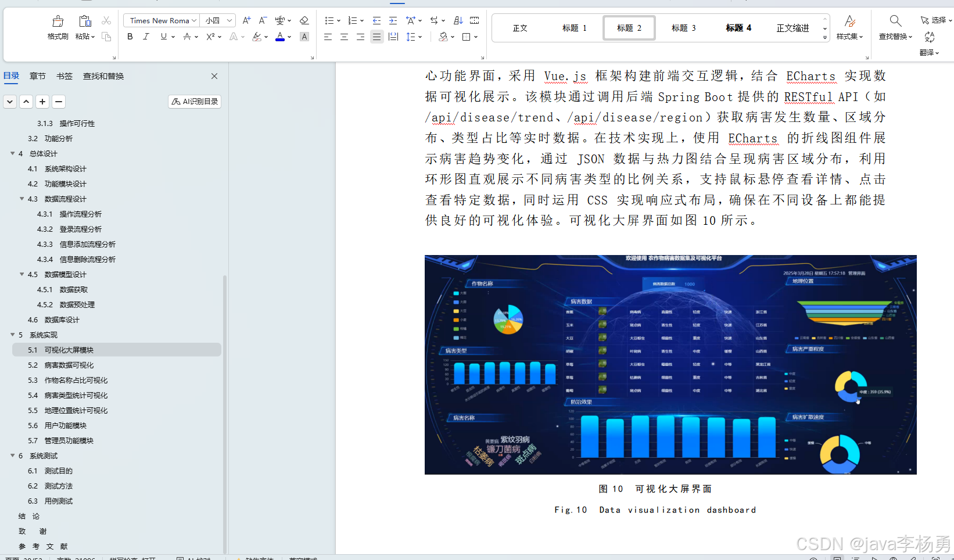Click the text direction swap icon

(434, 20)
